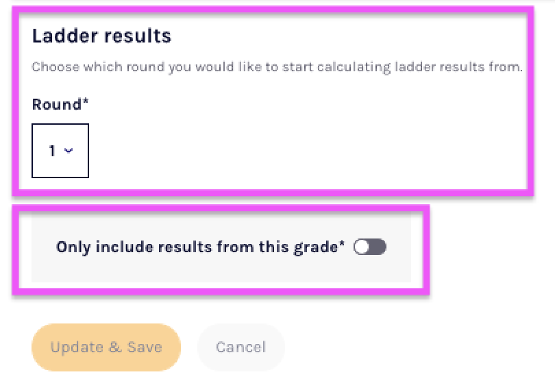This screenshot has height=392, width=555.
Task: Click the Round field label
Action: (x=58, y=105)
